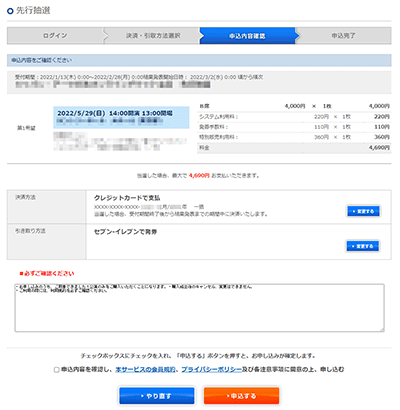Image resolution: width=400 pixels, height=410 pixels.
Task: Click the 2022/5/29 performance date box
Action: [x=121, y=117]
